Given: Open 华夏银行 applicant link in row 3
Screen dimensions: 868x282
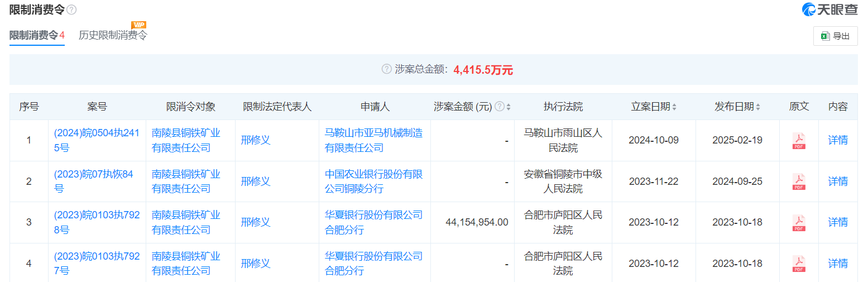Looking at the screenshot, I should click(x=374, y=222).
